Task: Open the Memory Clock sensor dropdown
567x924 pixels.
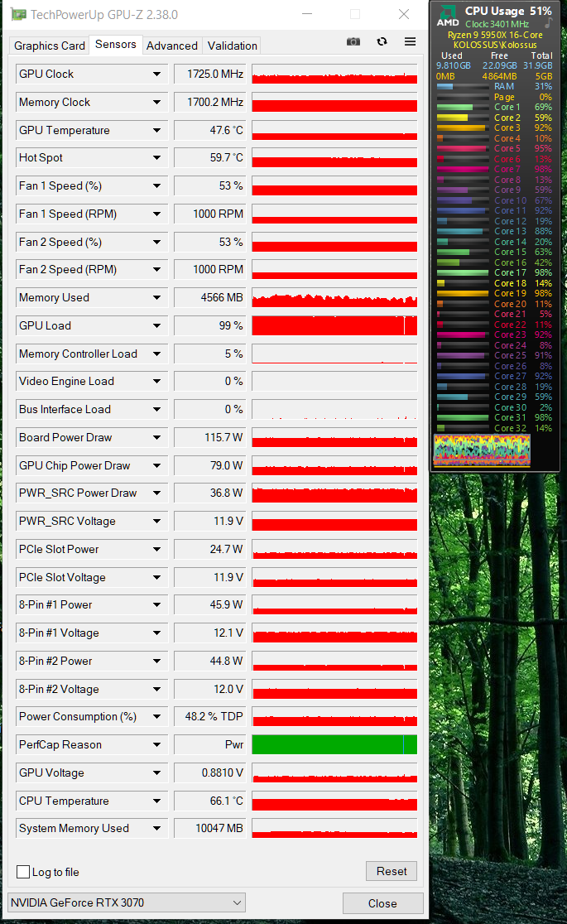Action: click(156, 102)
